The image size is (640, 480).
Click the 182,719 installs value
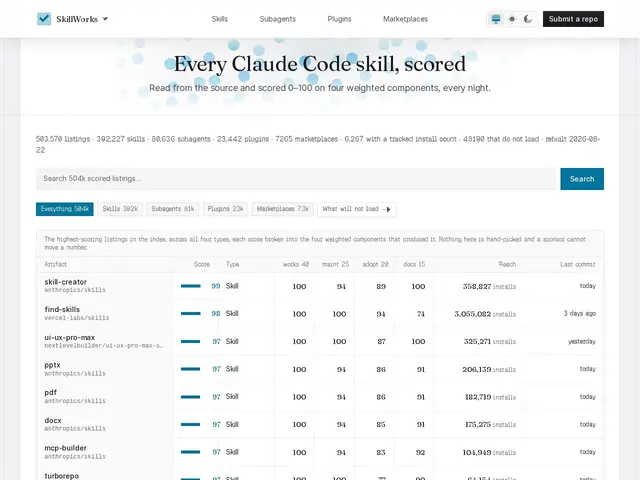pyautogui.click(x=491, y=397)
